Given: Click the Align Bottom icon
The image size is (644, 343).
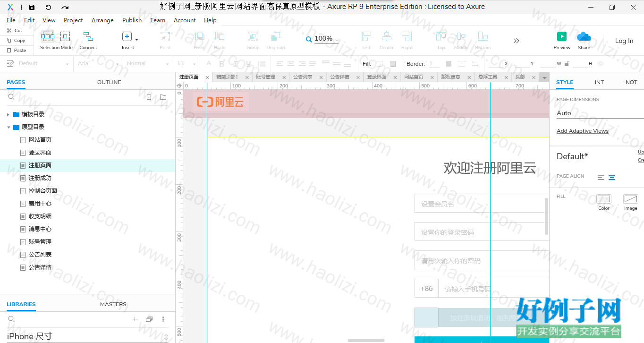Looking at the screenshot, I should (x=483, y=36).
